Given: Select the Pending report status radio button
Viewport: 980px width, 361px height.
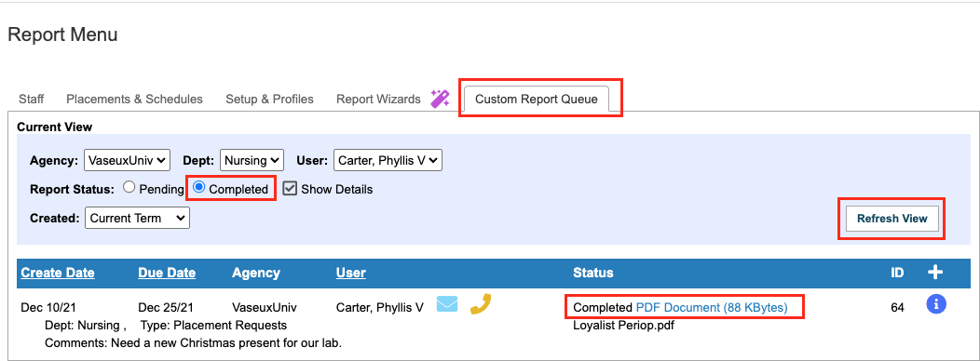Looking at the screenshot, I should (129, 187).
